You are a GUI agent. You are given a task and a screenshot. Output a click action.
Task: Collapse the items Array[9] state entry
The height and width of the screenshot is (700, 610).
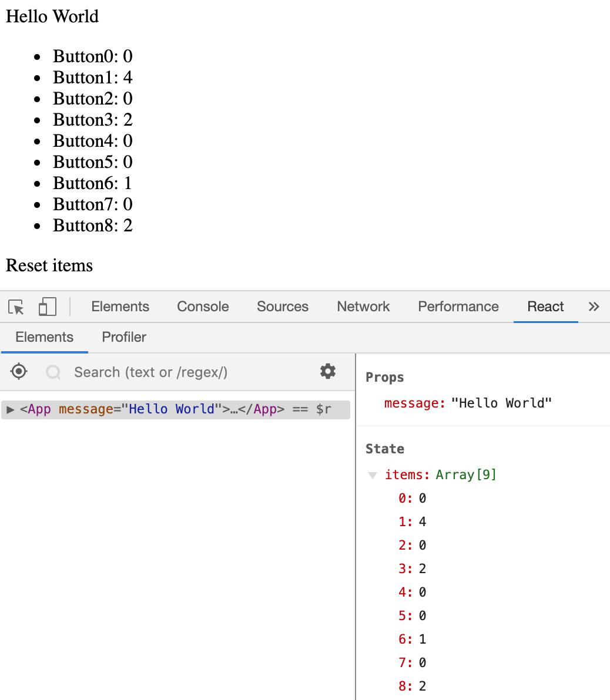point(372,474)
